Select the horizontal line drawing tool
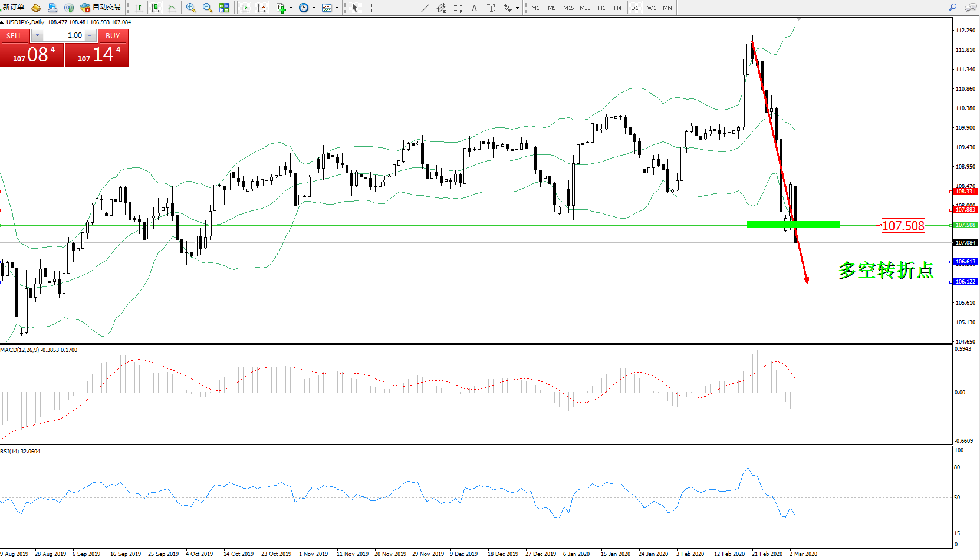The width and height of the screenshot is (980, 560). pyautogui.click(x=408, y=8)
